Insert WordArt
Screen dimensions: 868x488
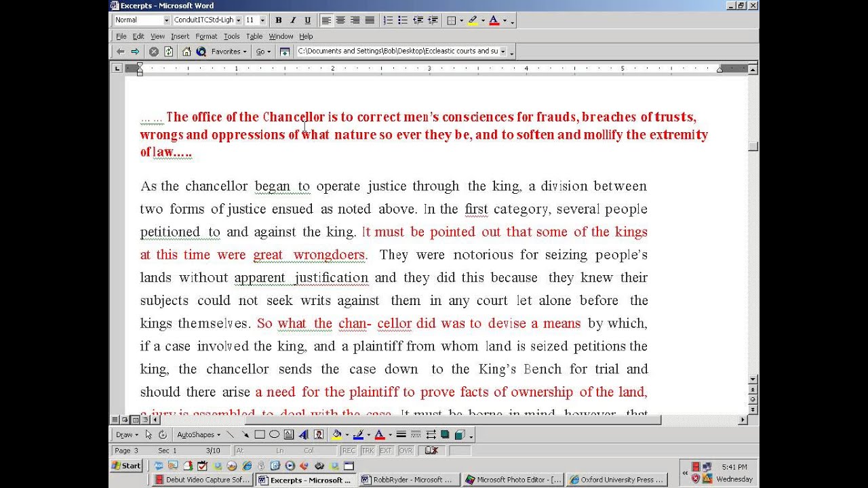coord(303,435)
